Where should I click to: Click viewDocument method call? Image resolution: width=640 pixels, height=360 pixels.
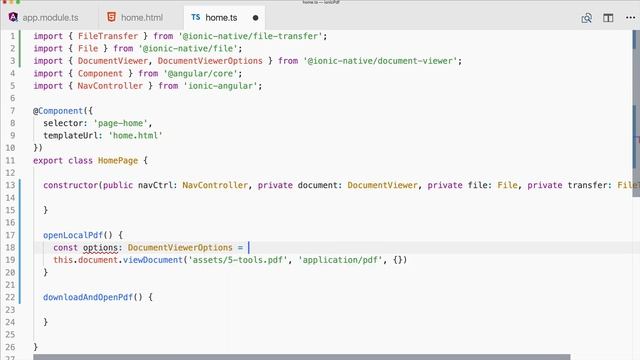(x=153, y=260)
